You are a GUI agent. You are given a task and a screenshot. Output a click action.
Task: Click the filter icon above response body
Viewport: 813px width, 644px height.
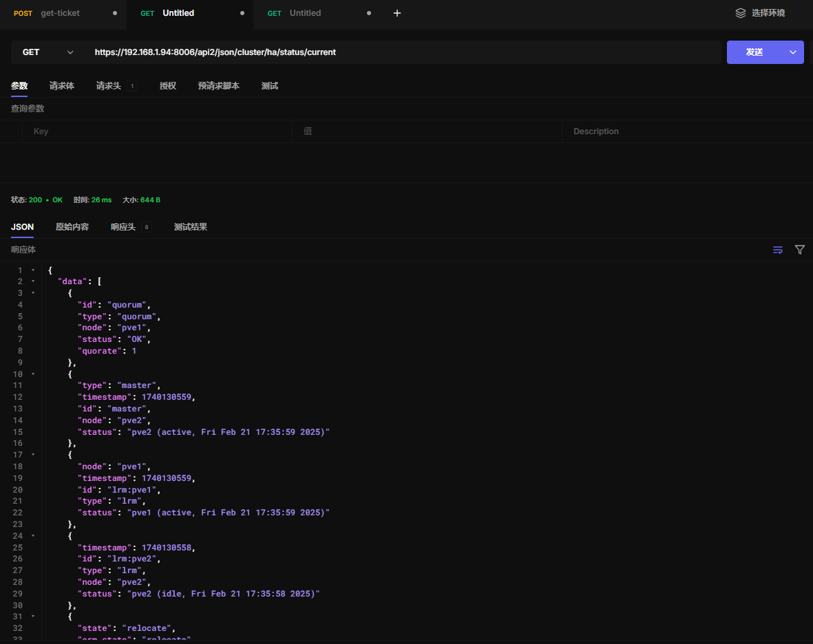pyautogui.click(x=799, y=250)
